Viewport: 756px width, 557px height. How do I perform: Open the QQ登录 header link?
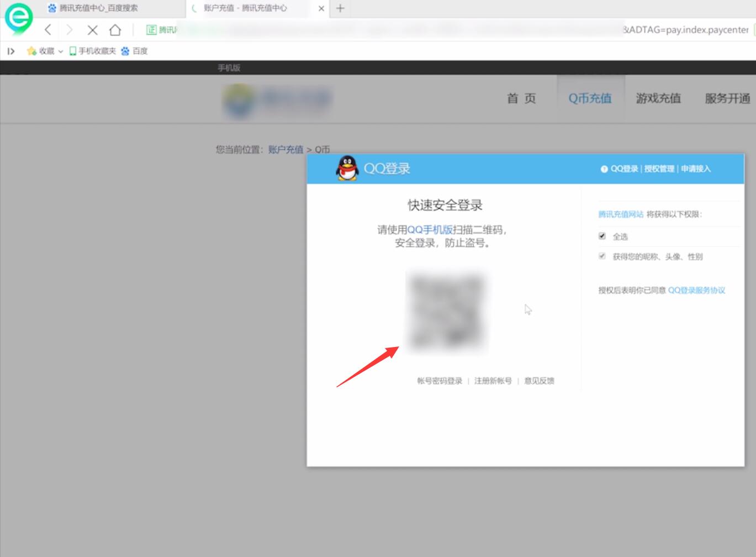pos(624,169)
